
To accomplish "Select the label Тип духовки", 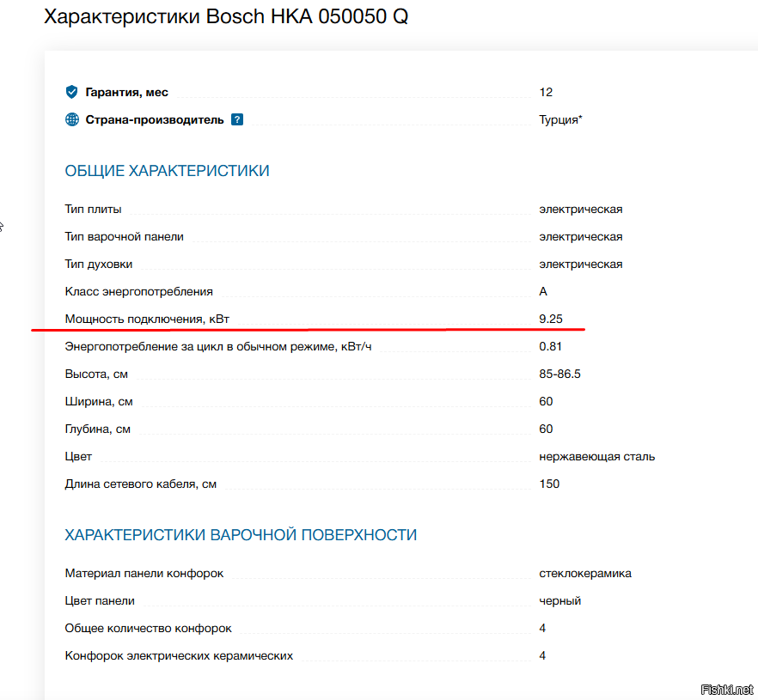I will tap(99, 265).
